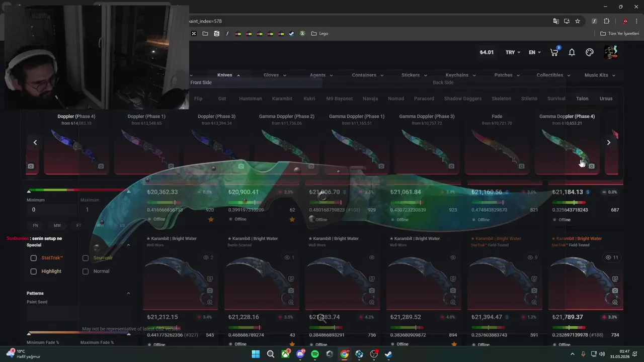This screenshot has height=362, width=644.
Task: Enable the StatTrak checkbox
Action: coord(33,258)
